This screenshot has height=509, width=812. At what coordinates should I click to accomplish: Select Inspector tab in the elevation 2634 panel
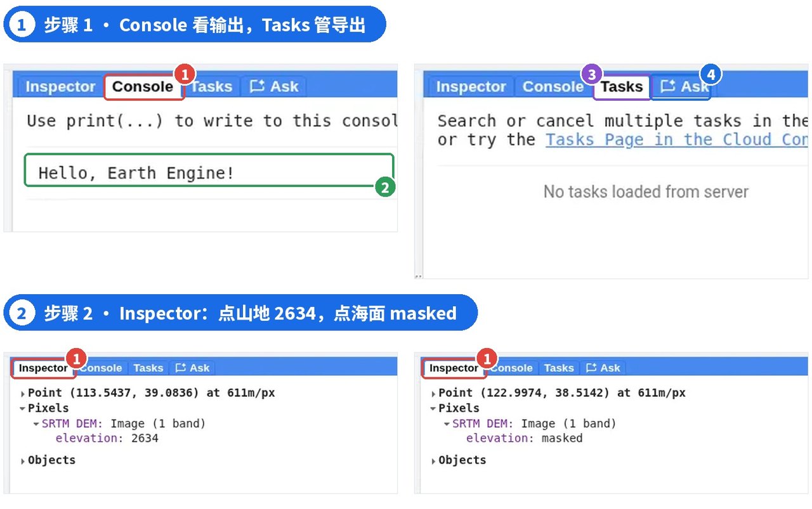tap(43, 368)
